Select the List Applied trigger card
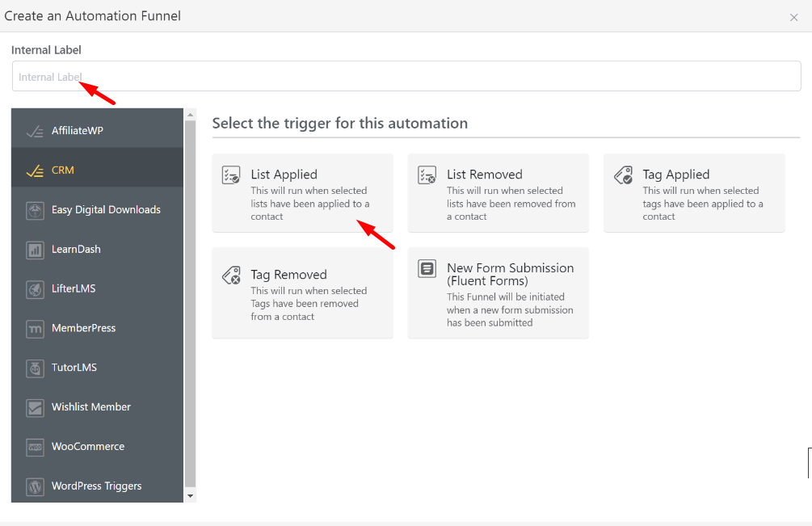The image size is (812, 526). 302,193
